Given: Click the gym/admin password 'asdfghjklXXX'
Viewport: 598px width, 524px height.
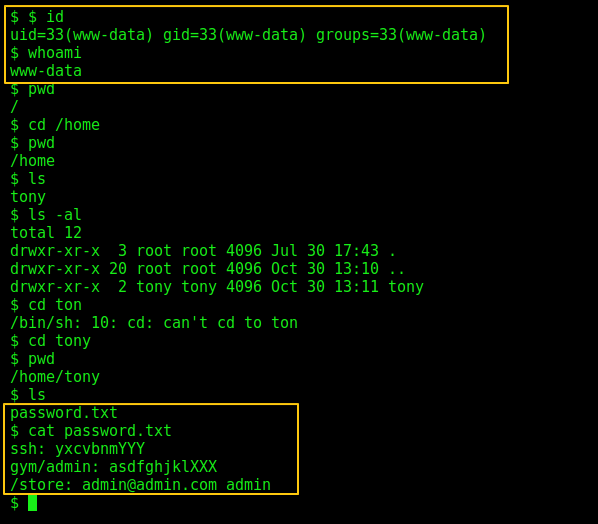Looking at the screenshot, I should (x=163, y=467).
